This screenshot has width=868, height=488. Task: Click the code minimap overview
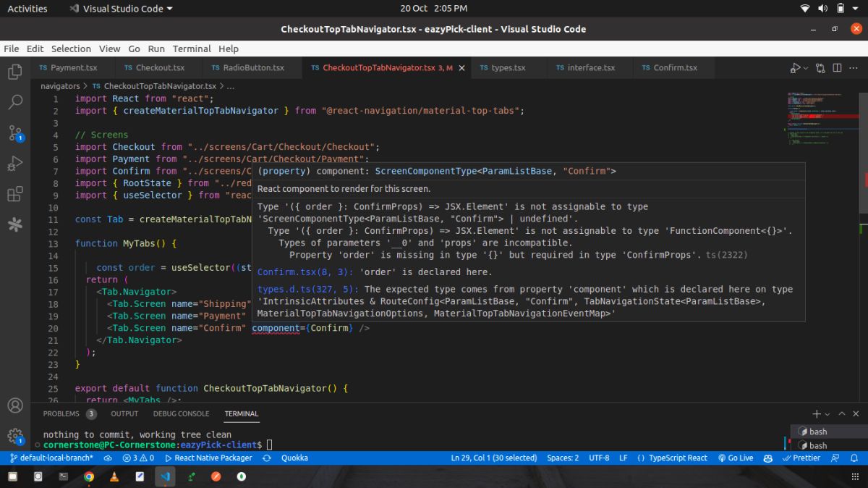coord(821,119)
